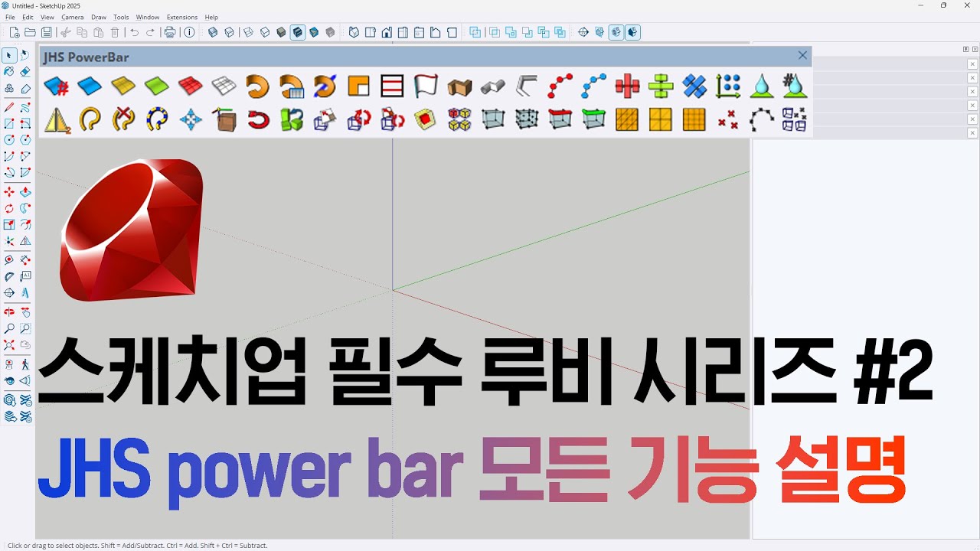
Task: Click the brown extruded block icon
Action: (459, 86)
